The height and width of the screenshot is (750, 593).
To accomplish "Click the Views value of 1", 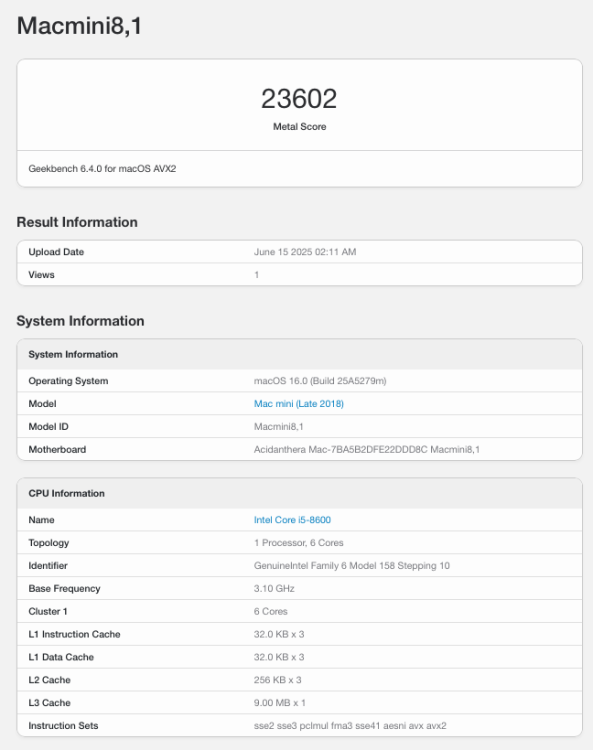I will pyautogui.click(x=257, y=275).
